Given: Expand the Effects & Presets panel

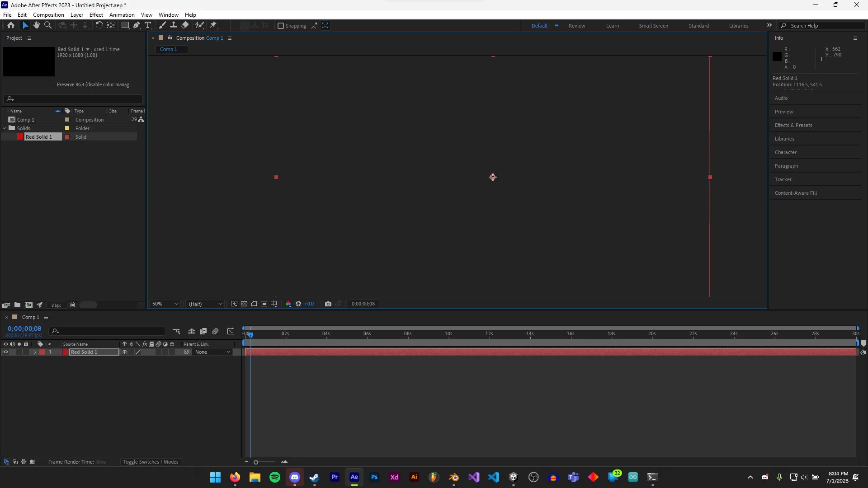Looking at the screenshot, I should click(793, 125).
